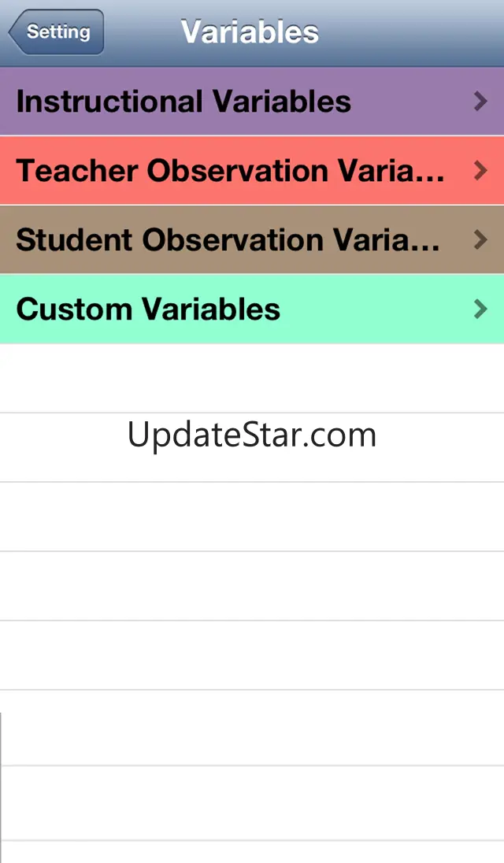Expand Custom Variables using its chevron
This screenshot has width=504, height=863.
click(480, 309)
